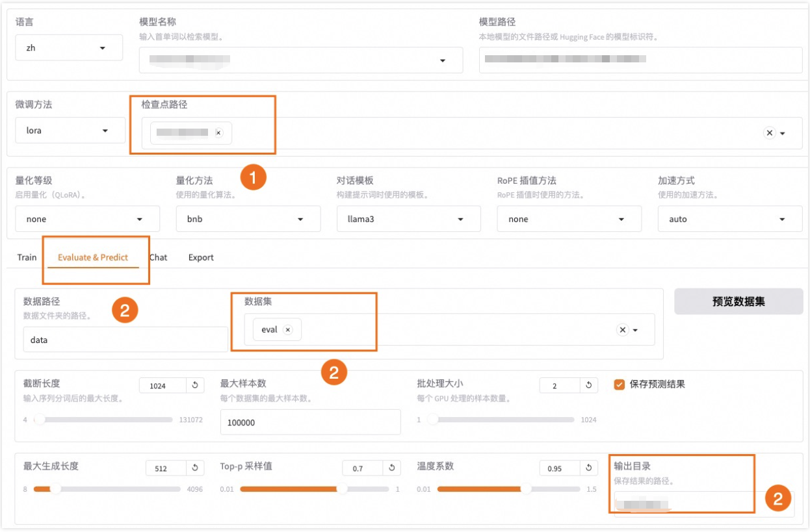Reset the max generation length value
Viewport: 810px width, 532px height.
195,468
